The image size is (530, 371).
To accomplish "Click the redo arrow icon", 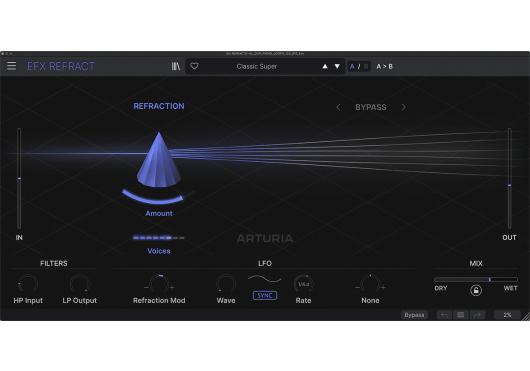I will pyautogui.click(x=477, y=315).
